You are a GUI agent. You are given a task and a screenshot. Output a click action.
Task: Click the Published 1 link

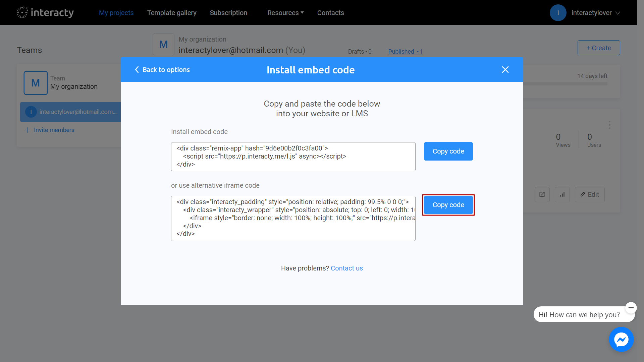pos(405,51)
